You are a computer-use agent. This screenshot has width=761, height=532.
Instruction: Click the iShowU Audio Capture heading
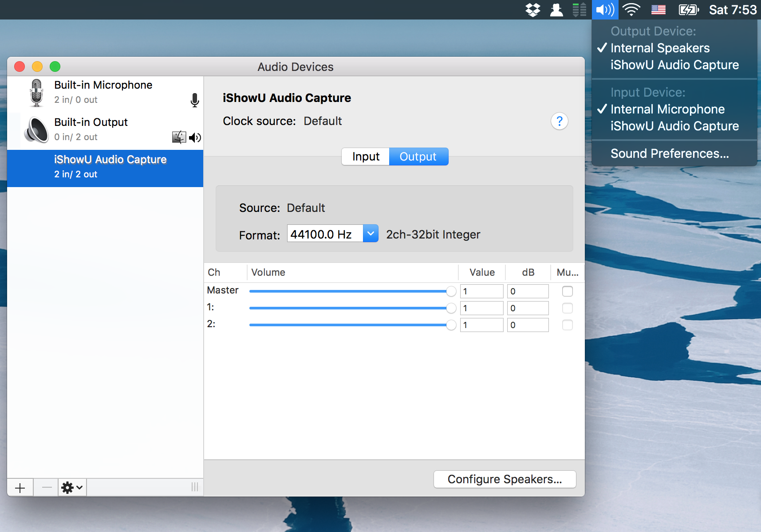[x=287, y=98]
